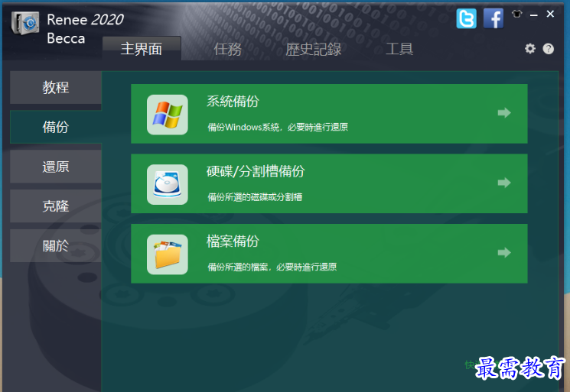Click the 硬碟/分割槽備份 title text
This screenshot has width=570, height=392.
pos(256,171)
